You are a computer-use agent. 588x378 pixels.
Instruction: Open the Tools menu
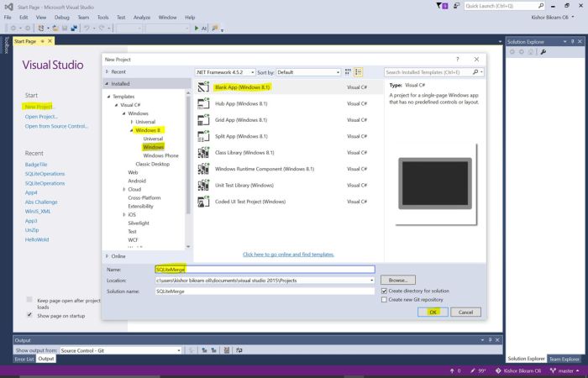[x=102, y=18]
